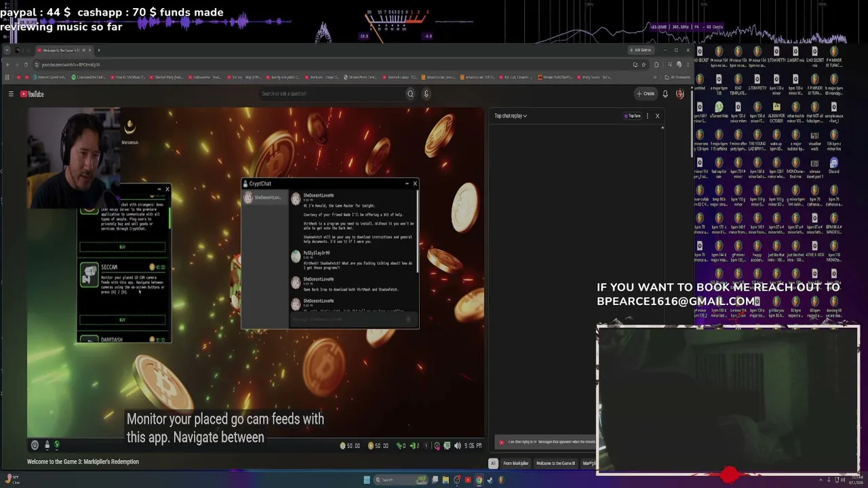Close the CryptChat window
Viewport: 868px width, 488px height.
pos(415,184)
